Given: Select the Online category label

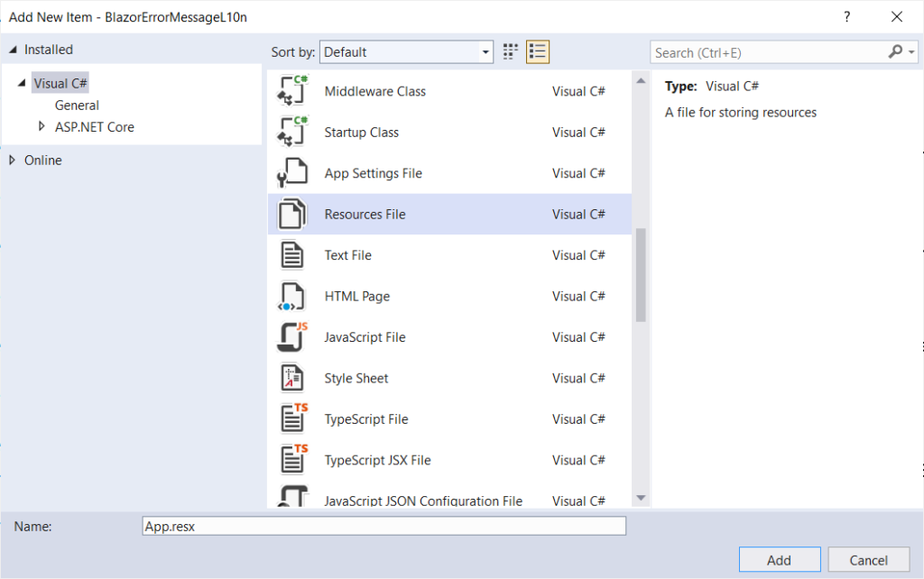Looking at the screenshot, I should [x=43, y=160].
